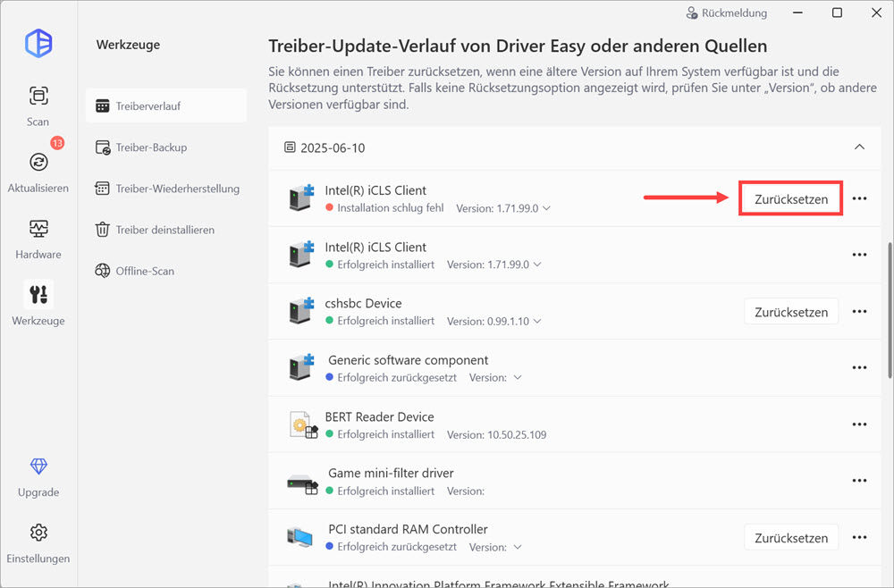Click Game mini-filter driver icon
This screenshot has width=894, height=588.
click(302, 483)
